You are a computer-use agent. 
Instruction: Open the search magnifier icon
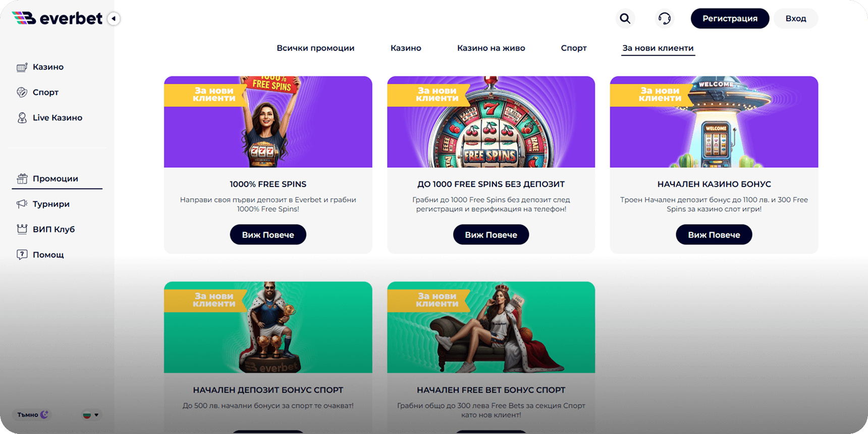[x=625, y=19]
